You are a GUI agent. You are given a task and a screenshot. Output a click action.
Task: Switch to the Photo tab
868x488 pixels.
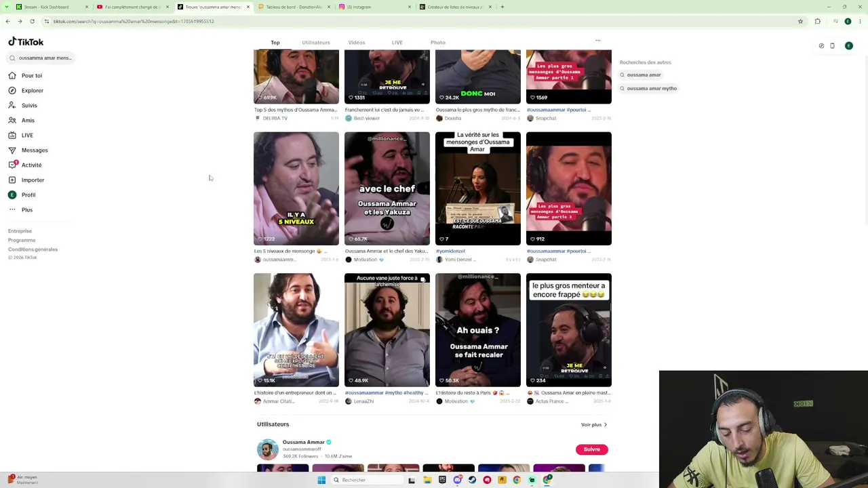pyautogui.click(x=438, y=43)
